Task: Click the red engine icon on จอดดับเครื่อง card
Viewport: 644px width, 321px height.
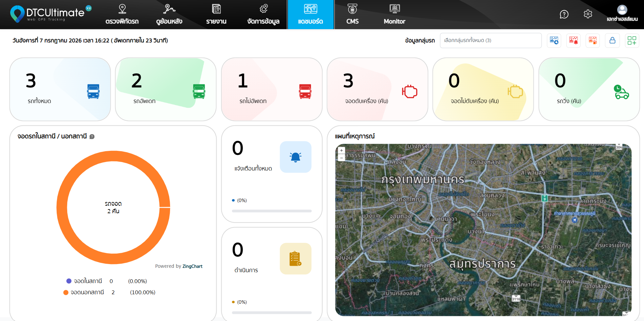Action: pyautogui.click(x=410, y=92)
